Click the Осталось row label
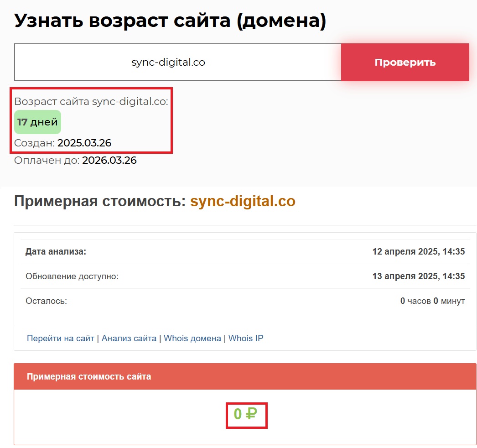Screen dimensions: 477x448 click(x=46, y=301)
